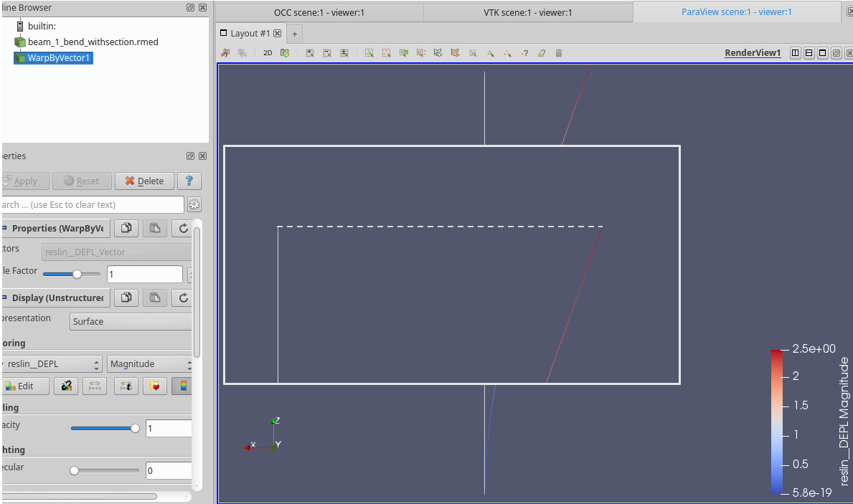
Task: Click Interactive Select Points icon
Action: pos(507,53)
